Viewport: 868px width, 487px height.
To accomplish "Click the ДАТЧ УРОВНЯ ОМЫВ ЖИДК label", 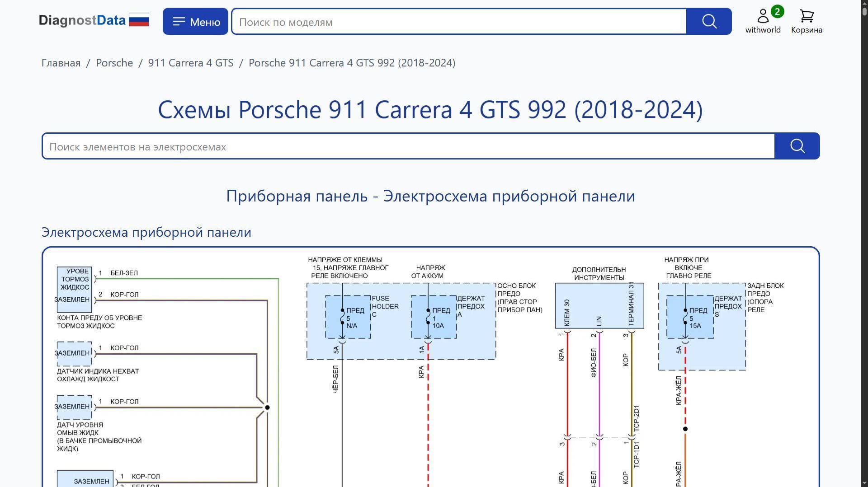I will click(99, 437).
